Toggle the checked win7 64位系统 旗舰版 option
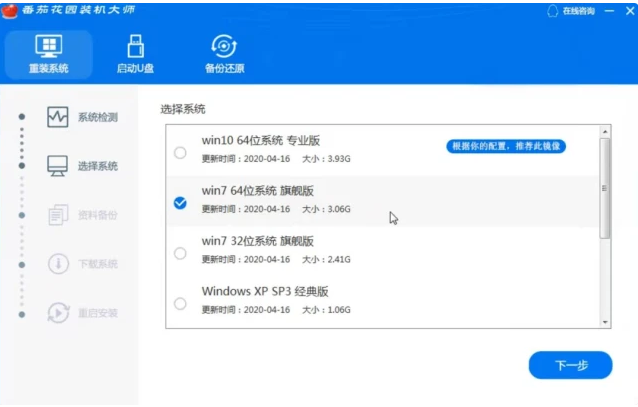Screen dimensions: 638x407 180,203
